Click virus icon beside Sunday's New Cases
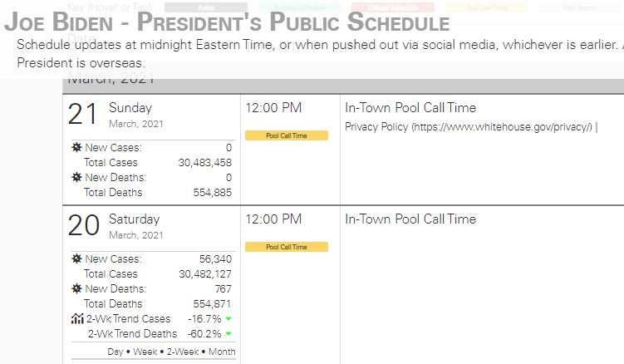The width and height of the screenshot is (624, 364). click(x=77, y=148)
